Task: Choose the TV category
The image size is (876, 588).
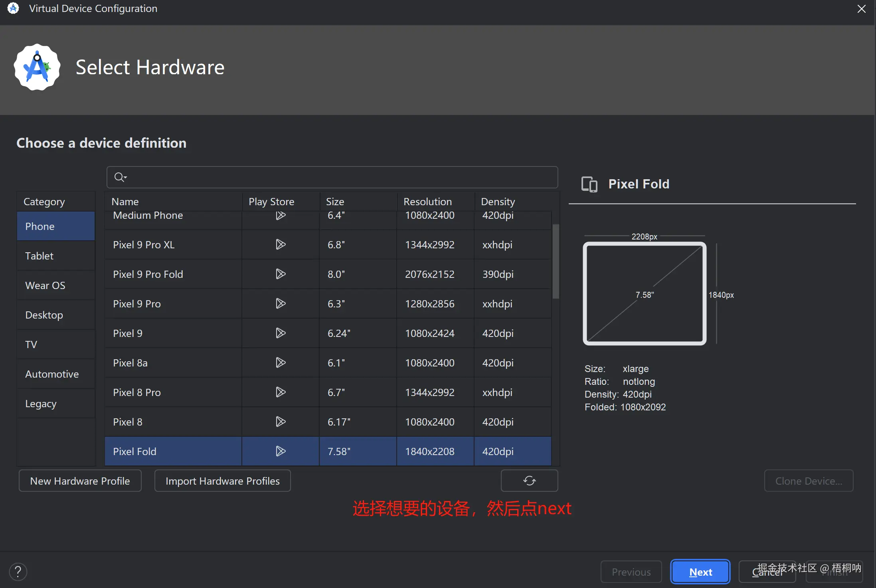Action: [56, 344]
